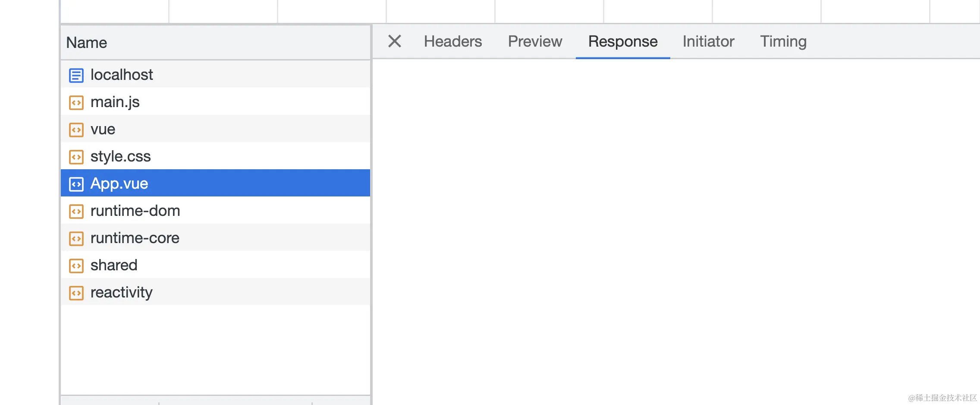Click the script icon beside runtime-dom

pos(76,212)
